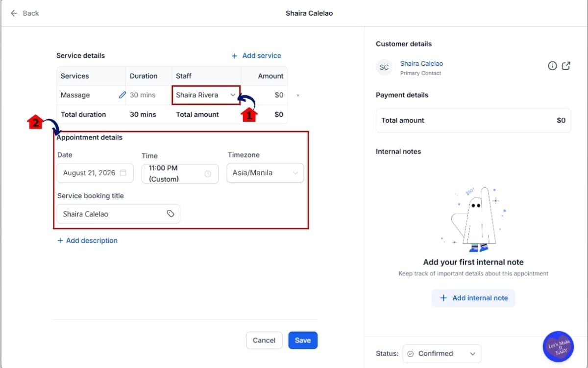Open the Shaira Rivera staff dropdown
Screen dimensions: 588x368
point(206,95)
